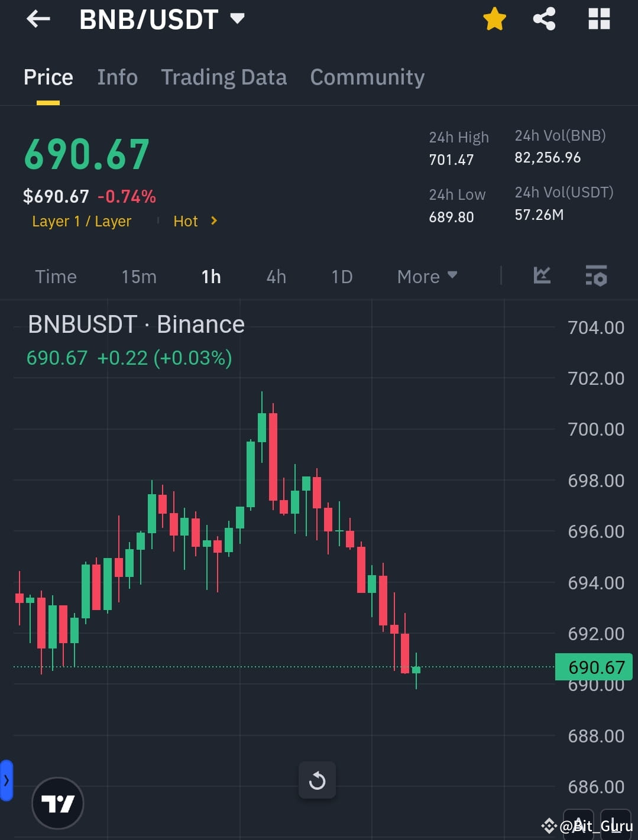Switch to the 15m candle interval
638x840 pixels.
[x=139, y=276]
